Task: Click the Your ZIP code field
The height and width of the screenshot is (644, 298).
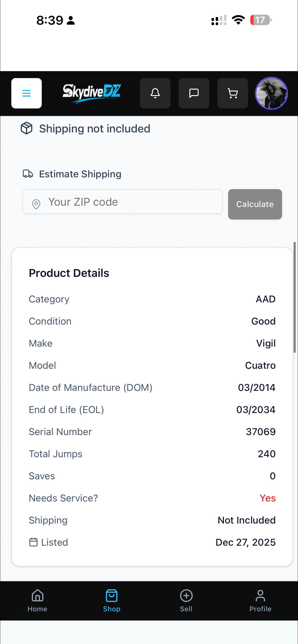Action: pos(122,201)
